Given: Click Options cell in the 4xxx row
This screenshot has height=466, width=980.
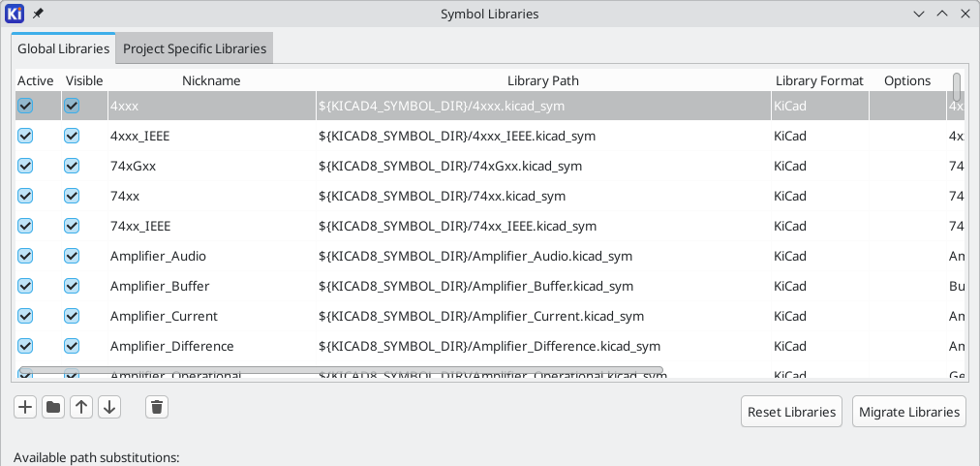Looking at the screenshot, I should pyautogui.click(x=907, y=106).
